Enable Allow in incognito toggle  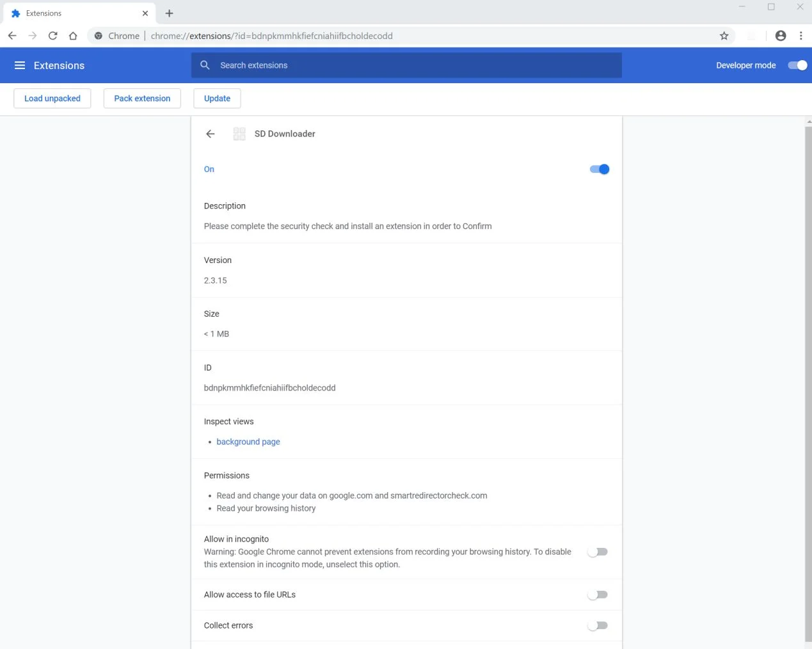[x=598, y=552]
